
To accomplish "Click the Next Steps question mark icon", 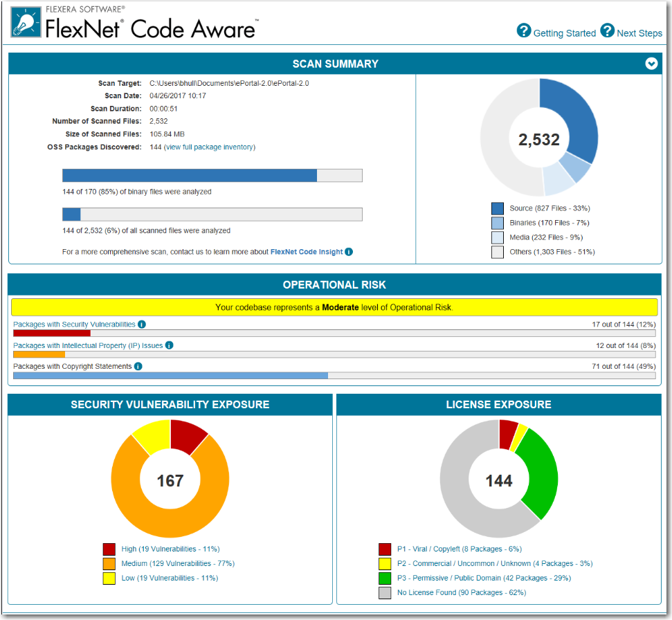I will pos(607,30).
